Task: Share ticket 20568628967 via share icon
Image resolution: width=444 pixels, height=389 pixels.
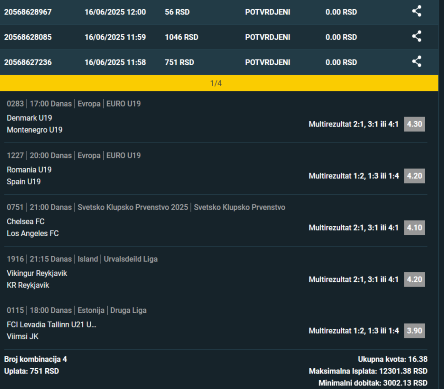Action: click(x=416, y=11)
